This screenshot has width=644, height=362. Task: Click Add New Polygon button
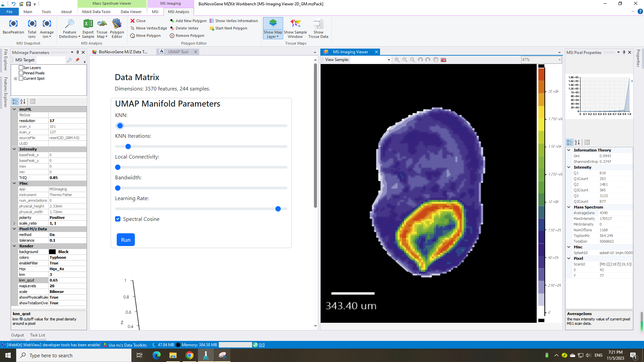(x=188, y=21)
